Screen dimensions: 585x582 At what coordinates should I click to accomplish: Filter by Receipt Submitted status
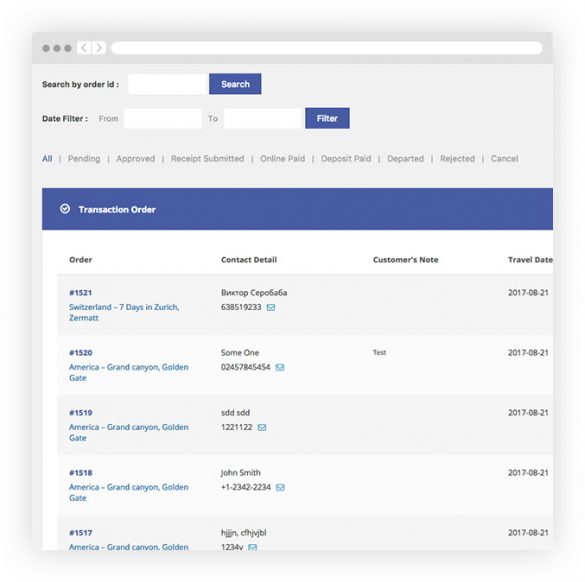207,159
